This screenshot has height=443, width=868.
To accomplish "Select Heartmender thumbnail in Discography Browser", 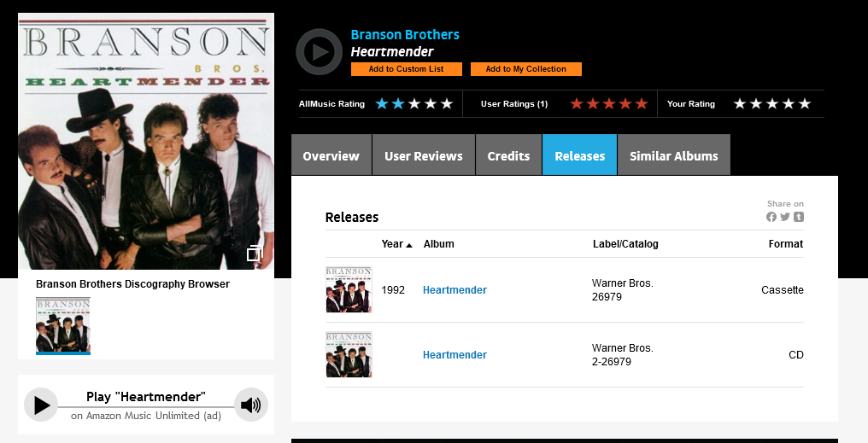I will click(63, 325).
